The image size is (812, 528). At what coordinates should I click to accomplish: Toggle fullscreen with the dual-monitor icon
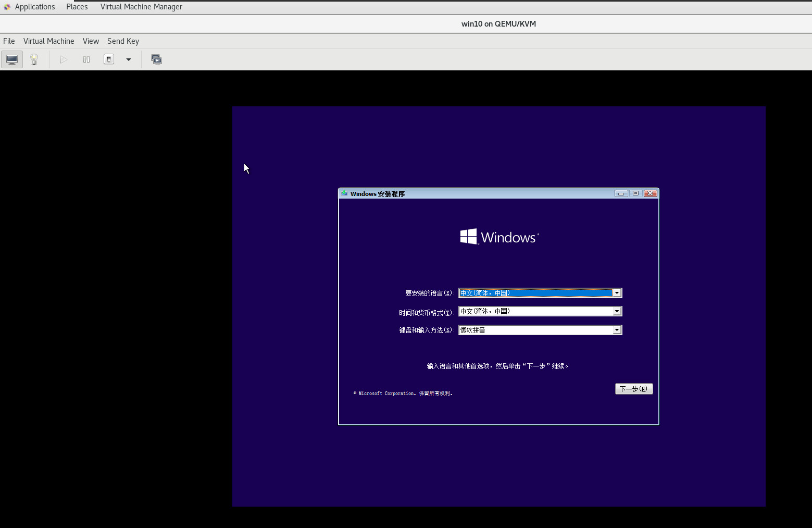[x=156, y=59]
